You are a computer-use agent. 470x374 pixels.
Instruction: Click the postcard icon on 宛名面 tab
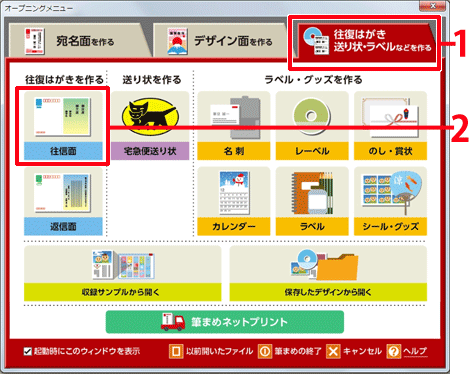[x=34, y=41]
